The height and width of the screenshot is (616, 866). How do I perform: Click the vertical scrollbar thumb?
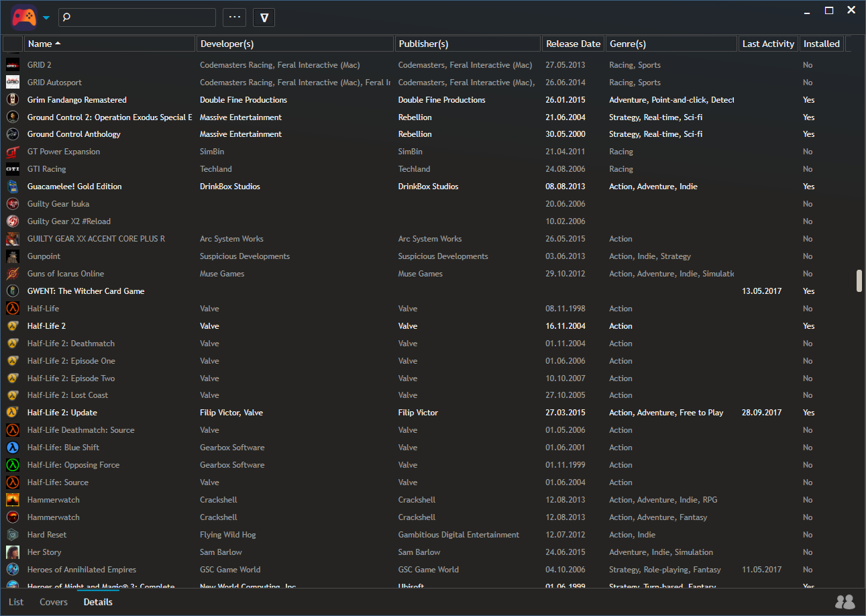click(859, 281)
